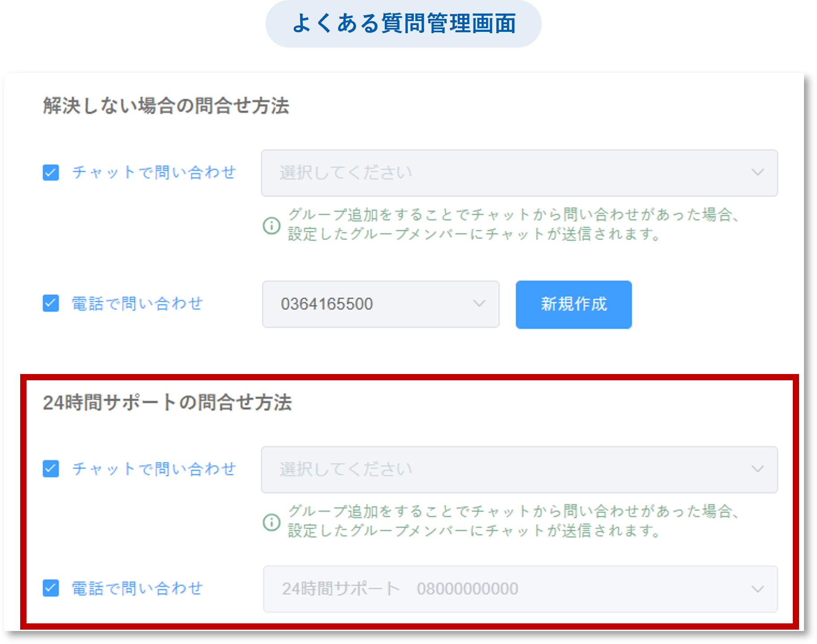Click heading 解決しない場合の問合せ方法
Screen dimensions: 817x644
click(x=166, y=106)
